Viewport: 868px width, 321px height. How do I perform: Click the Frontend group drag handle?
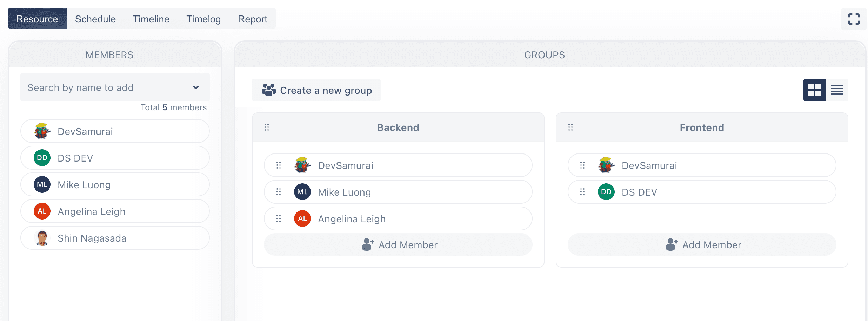(570, 127)
